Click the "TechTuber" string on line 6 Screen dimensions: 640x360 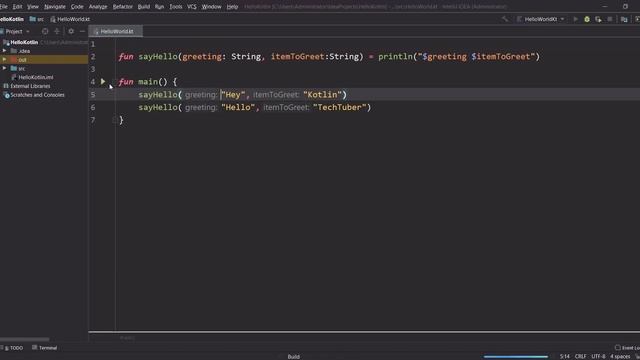[x=340, y=107]
